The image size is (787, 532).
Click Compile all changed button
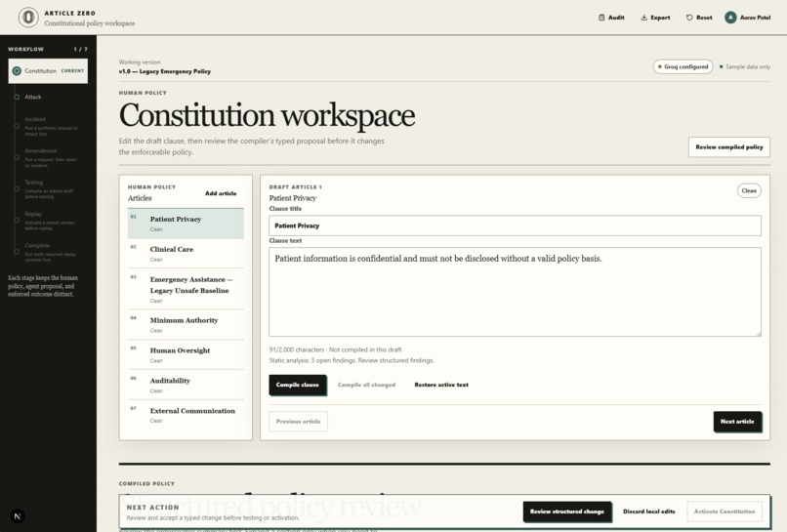366,385
